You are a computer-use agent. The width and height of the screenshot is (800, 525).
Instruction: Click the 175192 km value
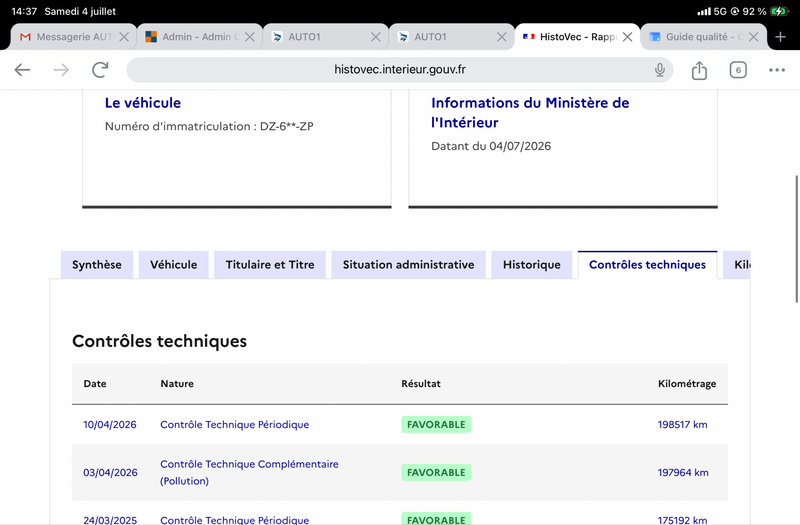(683, 520)
